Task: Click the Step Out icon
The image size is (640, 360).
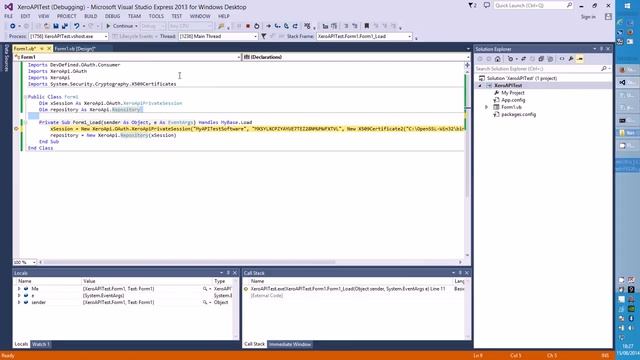Action: [x=295, y=26]
